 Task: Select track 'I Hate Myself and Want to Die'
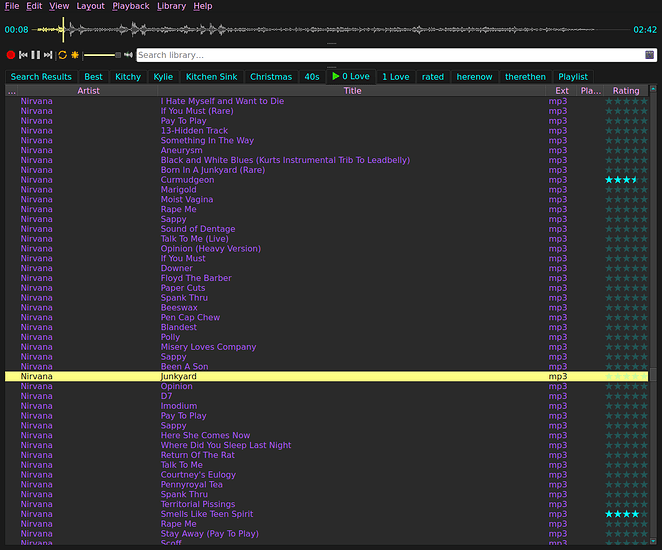326,101
